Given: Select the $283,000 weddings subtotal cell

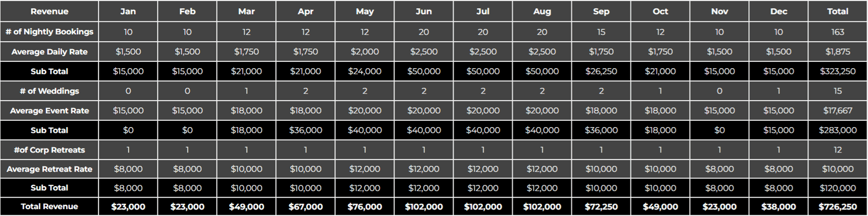Looking at the screenshot, I should [837, 130].
